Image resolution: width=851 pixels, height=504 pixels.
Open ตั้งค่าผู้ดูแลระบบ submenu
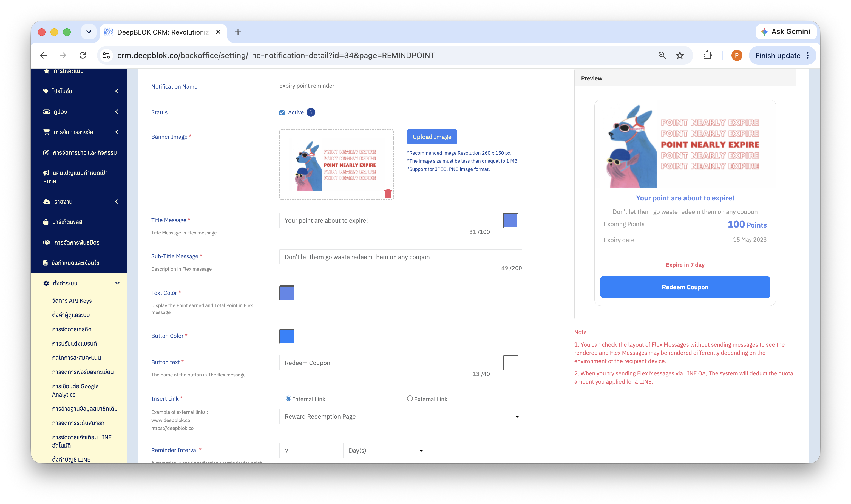(71, 315)
